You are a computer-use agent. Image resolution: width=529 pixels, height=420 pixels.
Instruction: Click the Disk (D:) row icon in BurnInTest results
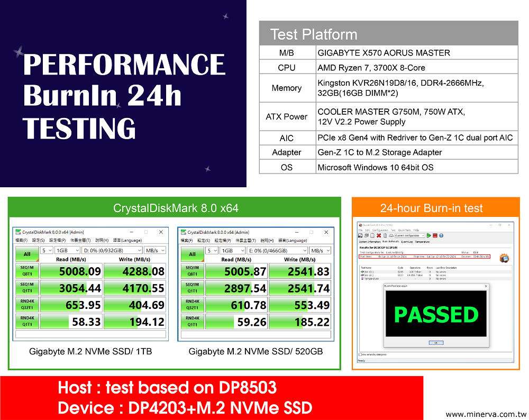point(362,271)
